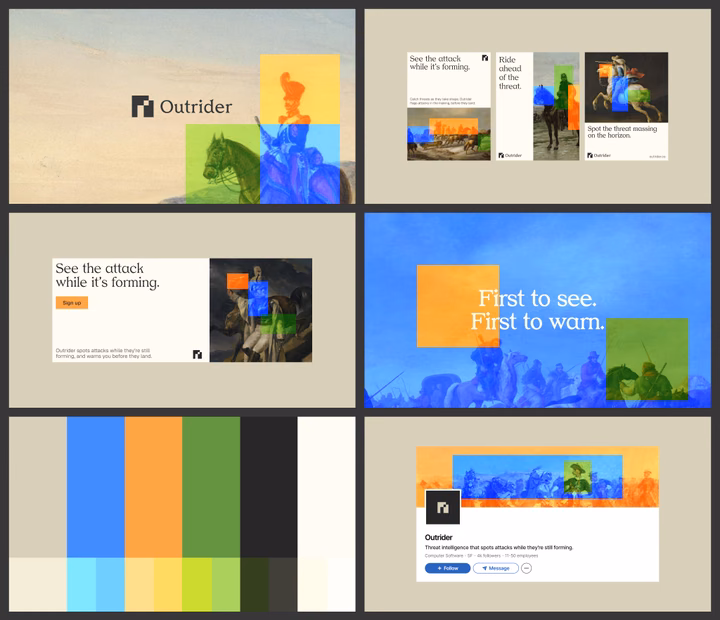The image size is (720, 620).
Task: Pick the dark olive swatch in the bottom row
Action: (x=254, y=584)
